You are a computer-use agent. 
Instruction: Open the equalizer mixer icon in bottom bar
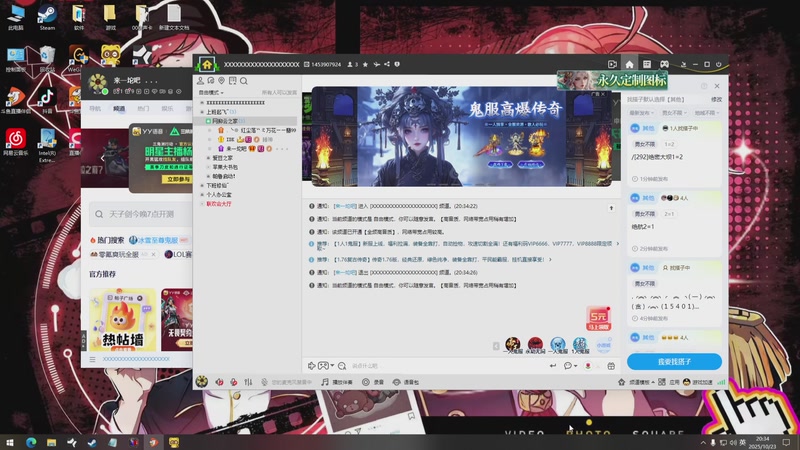pos(248,382)
